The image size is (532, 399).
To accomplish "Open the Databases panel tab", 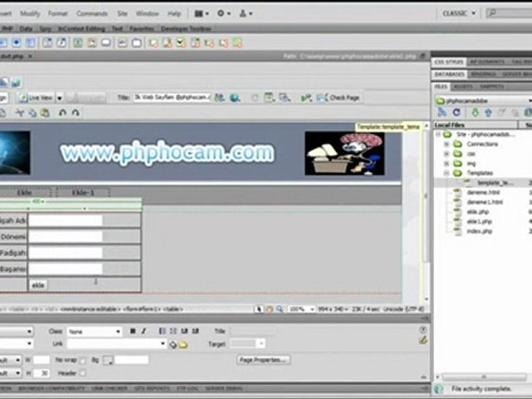I will click(449, 74).
